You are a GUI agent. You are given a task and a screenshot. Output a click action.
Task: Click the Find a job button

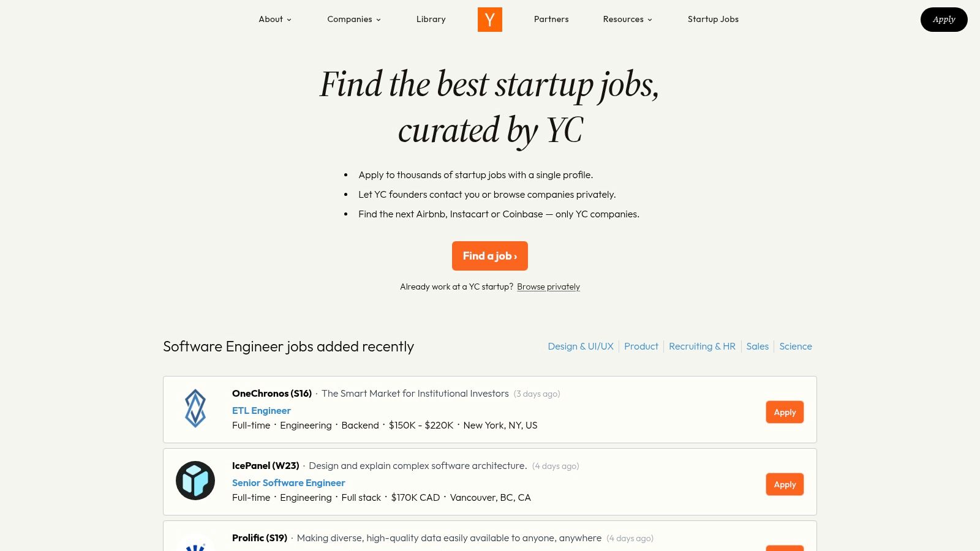489,256
